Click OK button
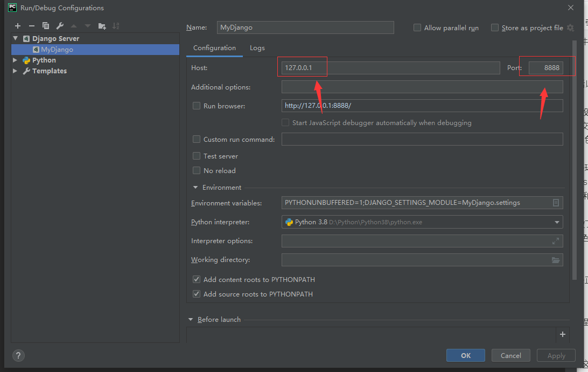Viewport: 588px width, 372px height. (x=466, y=355)
